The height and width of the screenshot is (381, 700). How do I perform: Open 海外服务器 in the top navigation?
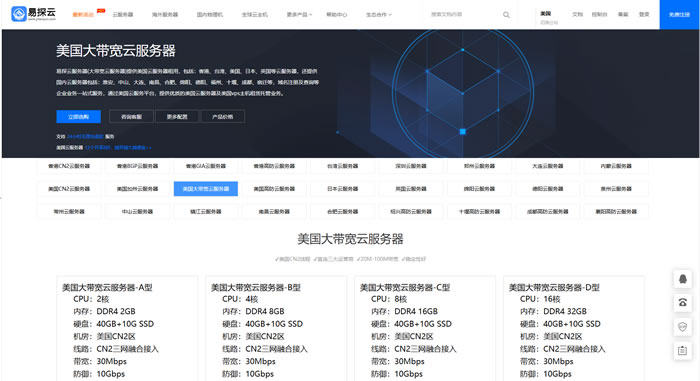[x=165, y=15]
